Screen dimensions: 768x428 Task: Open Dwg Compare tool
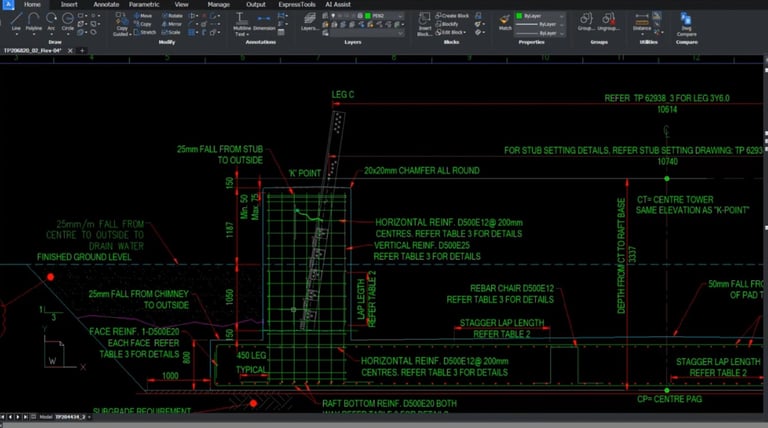[686, 24]
